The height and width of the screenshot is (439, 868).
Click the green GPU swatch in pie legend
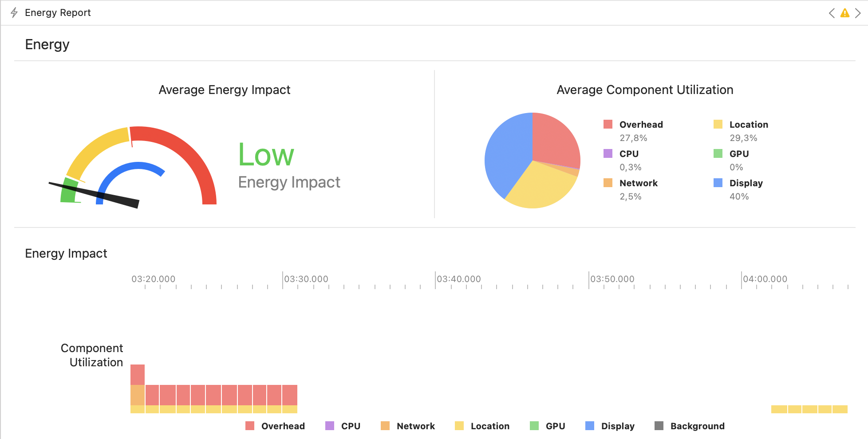[x=718, y=153]
